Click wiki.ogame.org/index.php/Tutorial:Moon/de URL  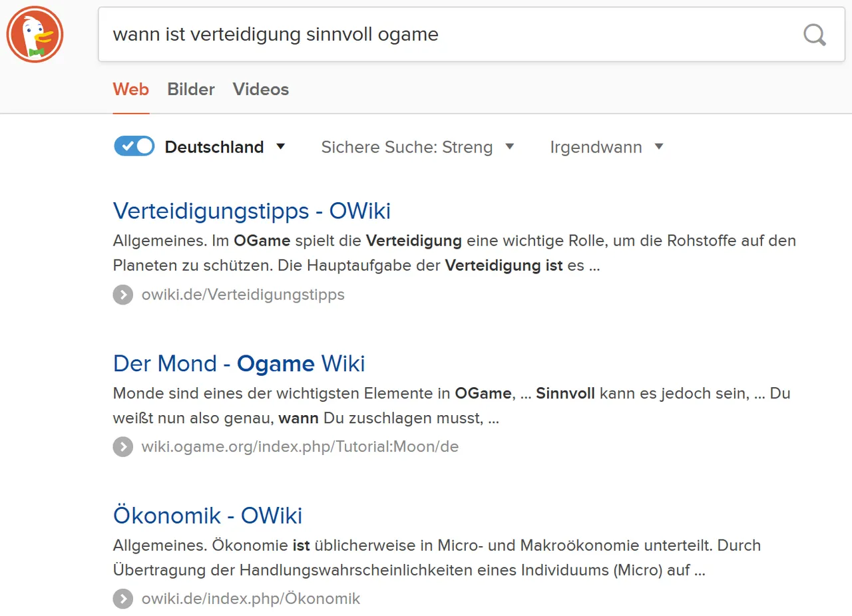pos(300,446)
